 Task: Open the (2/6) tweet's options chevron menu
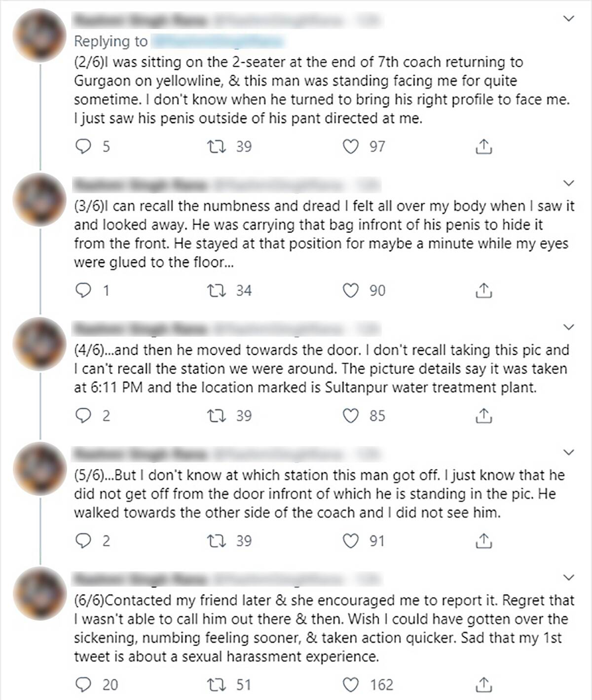coord(569,19)
